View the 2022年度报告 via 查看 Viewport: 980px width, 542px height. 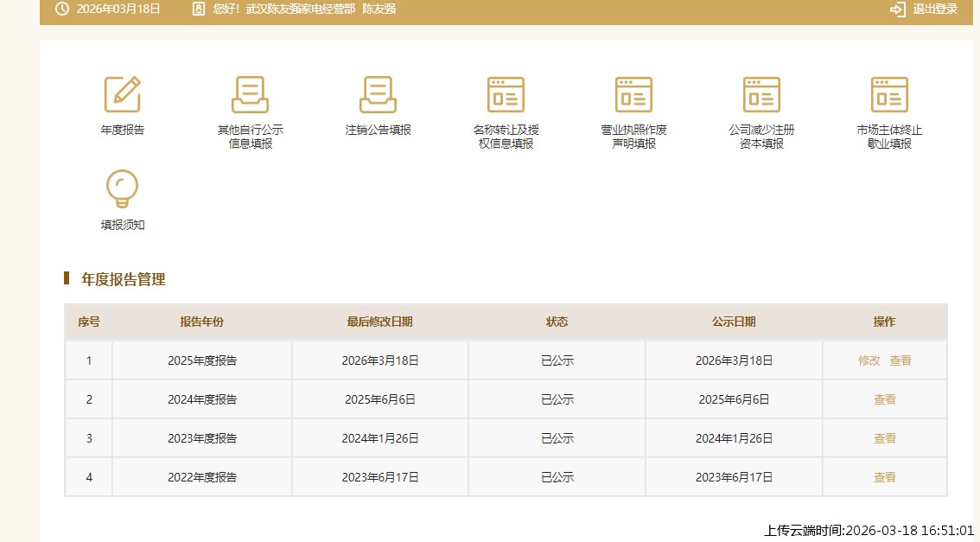pyautogui.click(x=884, y=477)
